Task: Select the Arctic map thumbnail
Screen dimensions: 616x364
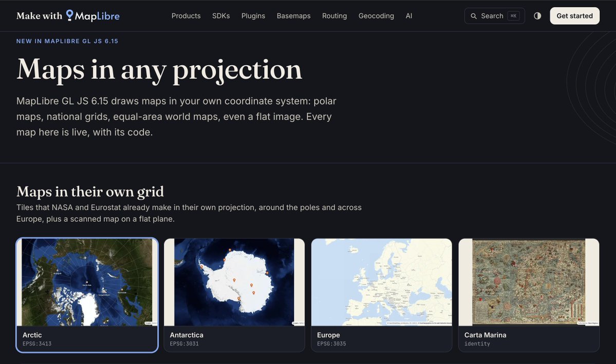Action: [x=87, y=282]
